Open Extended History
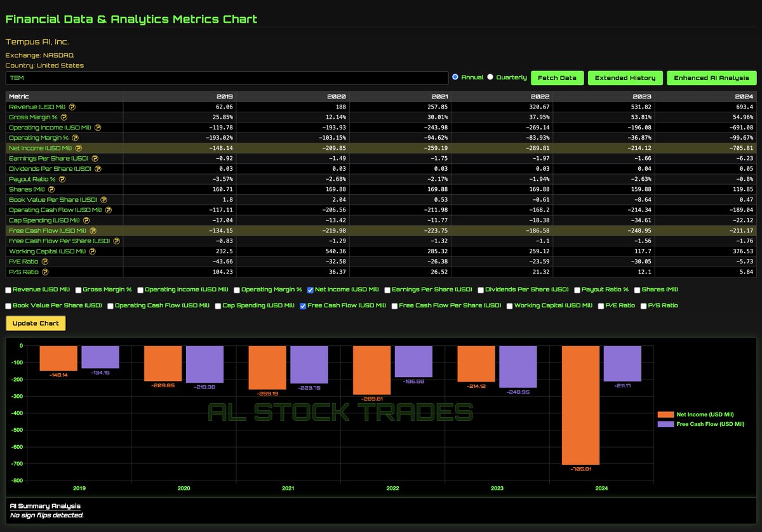The image size is (762, 532). coord(625,77)
